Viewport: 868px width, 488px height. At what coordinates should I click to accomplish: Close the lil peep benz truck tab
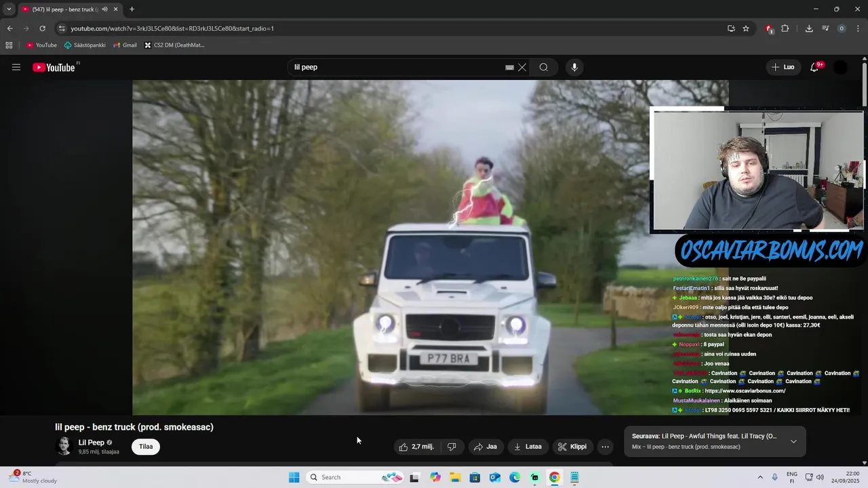tap(115, 9)
